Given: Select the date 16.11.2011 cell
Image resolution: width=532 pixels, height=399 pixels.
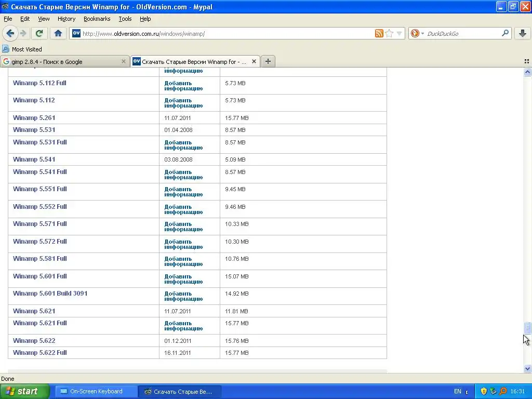Looking at the screenshot, I should (x=178, y=353).
